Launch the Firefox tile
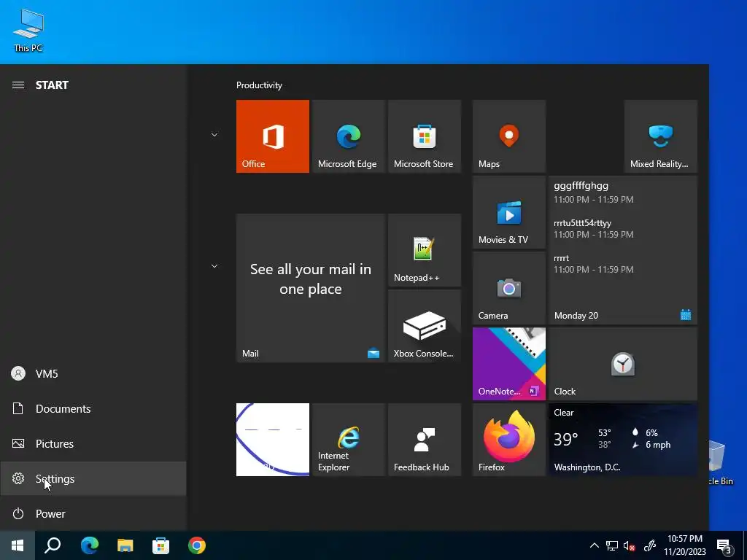Screen dimensions: 747x560 tap(508, 440)
